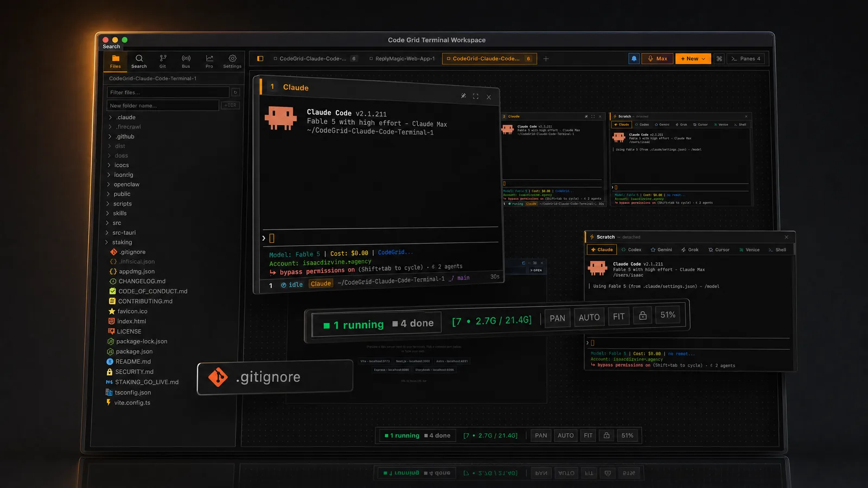Select the Cursor tab in the large Scratch panel
The image size is (868, 488).
(x=719, y=249)
